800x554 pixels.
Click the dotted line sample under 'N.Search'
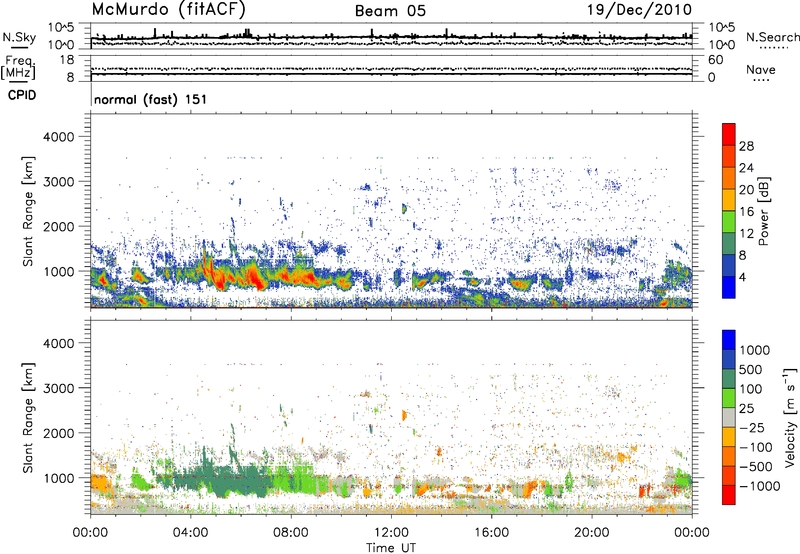pyautogui.click(x=774, y=48)
